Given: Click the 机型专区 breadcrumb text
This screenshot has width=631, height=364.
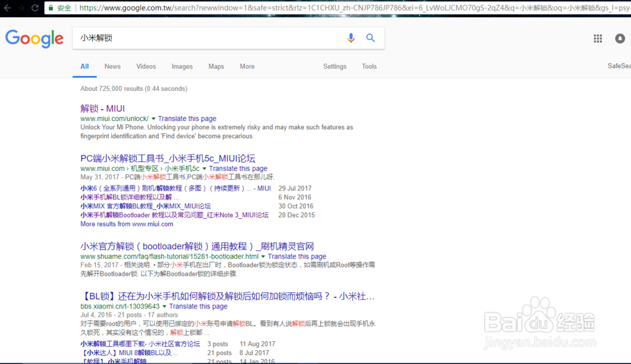Looking at the screenshot, I should tap(144, 168).
